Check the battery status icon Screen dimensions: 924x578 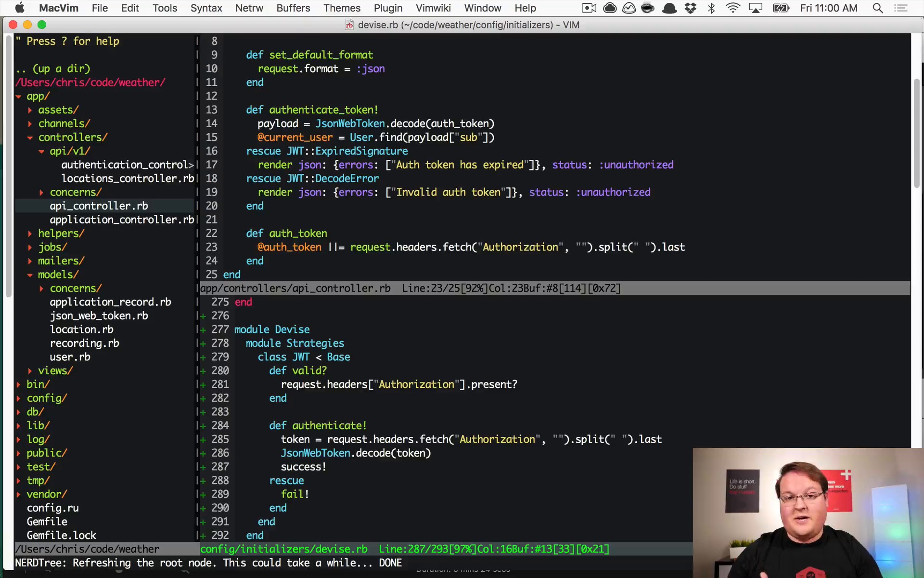tap(781, 8)
